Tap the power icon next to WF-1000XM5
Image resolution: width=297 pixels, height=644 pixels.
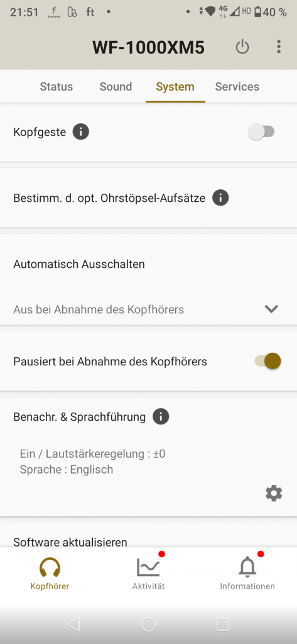point(242,47)
